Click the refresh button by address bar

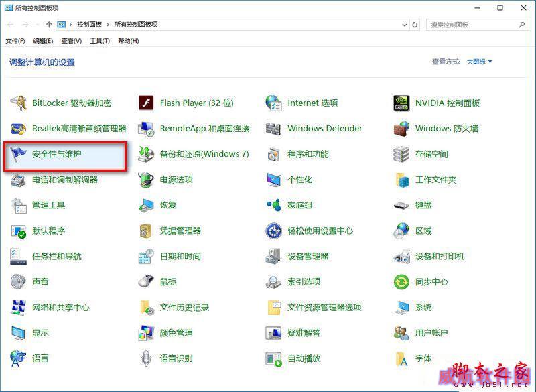[x=415, y=25]
